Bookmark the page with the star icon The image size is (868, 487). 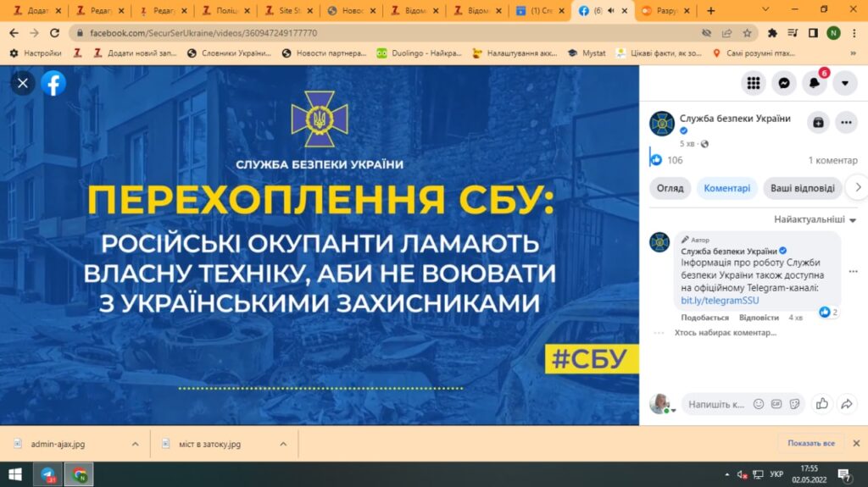coord(747,33)
